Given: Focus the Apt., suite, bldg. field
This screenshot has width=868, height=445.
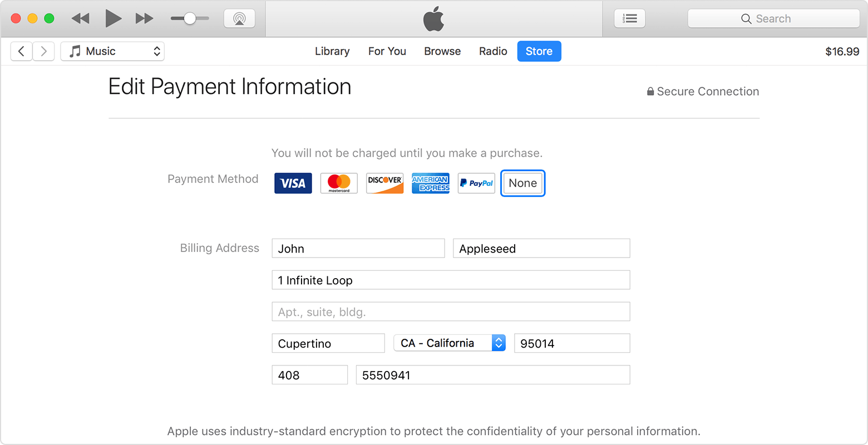Looking at the screenshot, I should coord(451,311).
